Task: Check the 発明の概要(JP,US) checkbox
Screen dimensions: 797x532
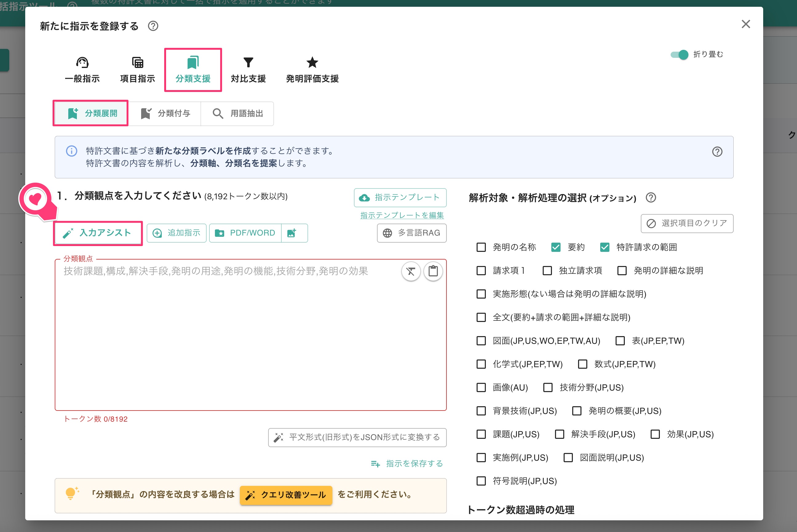Action: [577, 411]
